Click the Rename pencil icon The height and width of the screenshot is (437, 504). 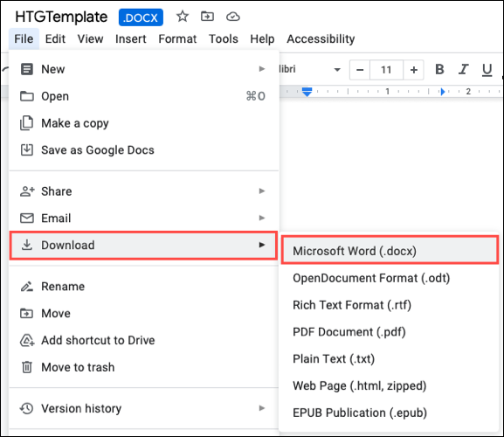27,286
